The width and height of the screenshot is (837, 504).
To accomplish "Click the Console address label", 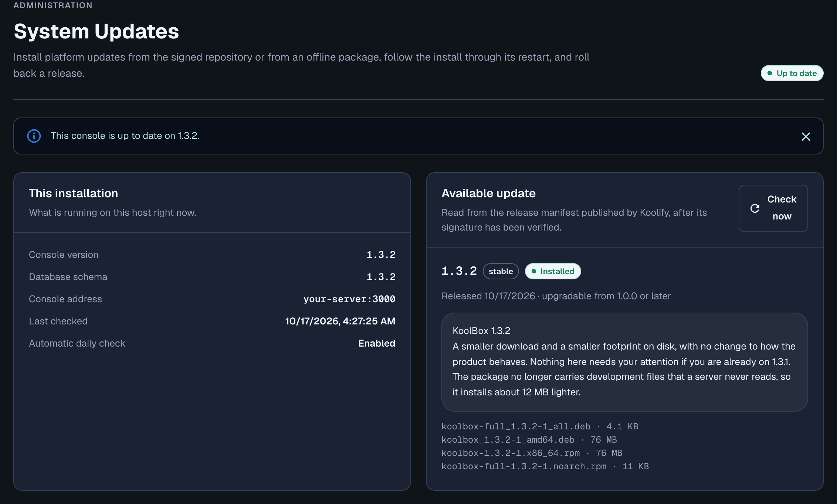I will tap(65, 299).
